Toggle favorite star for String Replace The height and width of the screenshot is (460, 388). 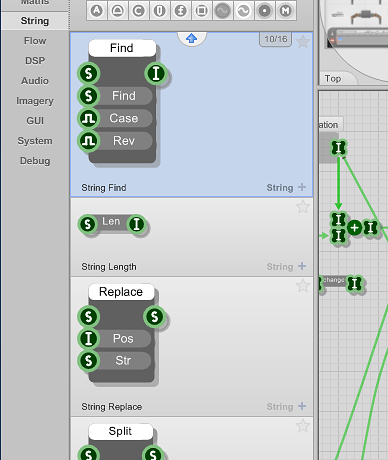coord(303,286)
